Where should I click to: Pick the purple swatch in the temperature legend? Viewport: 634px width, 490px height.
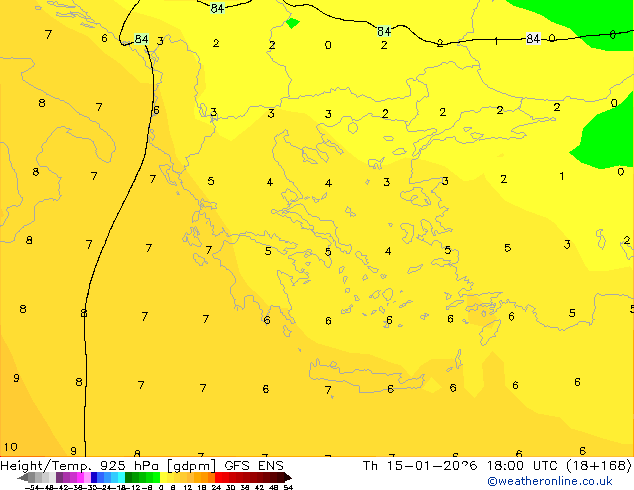coord(59,478)
